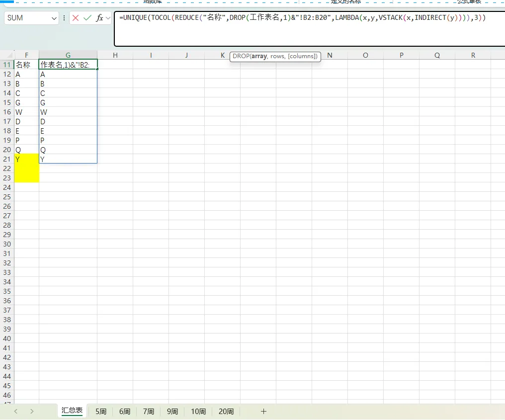Select row 24 header
The width and height of the screenshot is (505, 420).
(7, 187)
